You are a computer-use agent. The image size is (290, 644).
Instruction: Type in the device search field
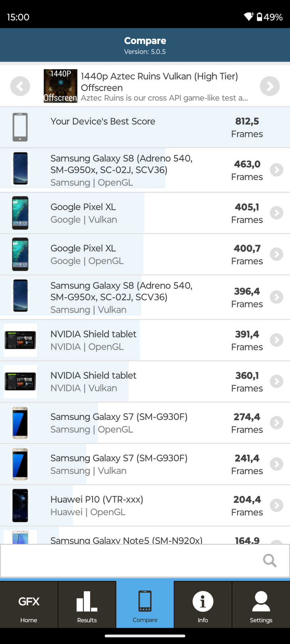coord(130,560)
